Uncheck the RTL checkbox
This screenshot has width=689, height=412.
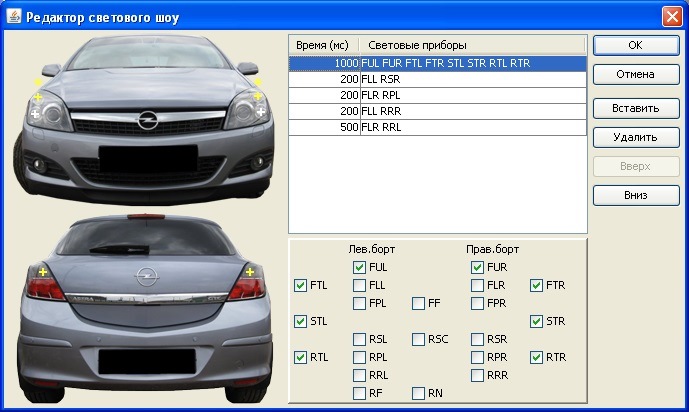300,357
